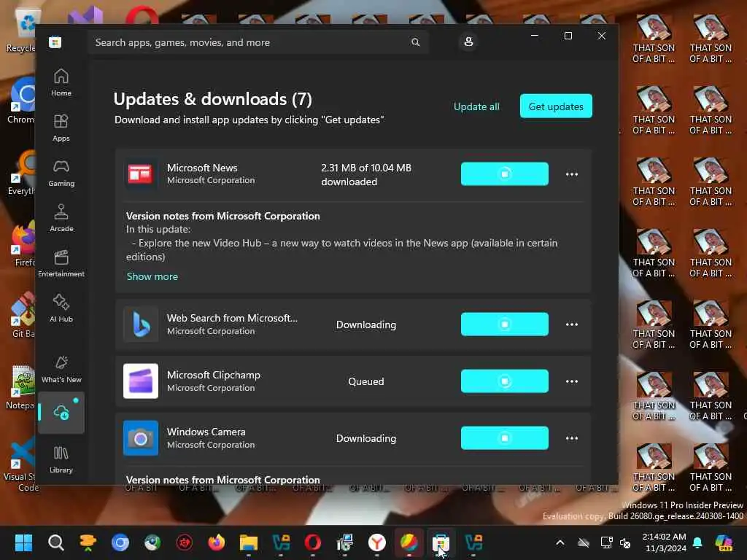The image size is (747, 560).
Task: Open the Microsoft Clipchamp title
Action: [214, 375]
